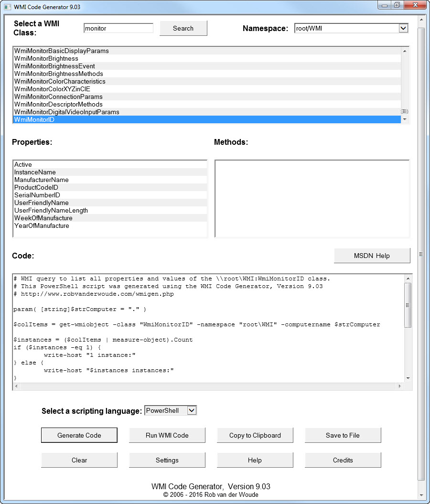Click the MSDN Help button

tap(372, 256)
